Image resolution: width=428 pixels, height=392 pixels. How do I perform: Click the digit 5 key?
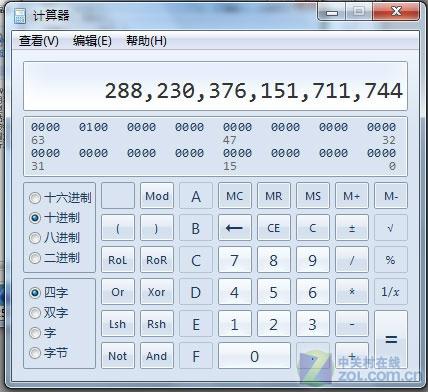pyautogui.click(x=274, y=292)
